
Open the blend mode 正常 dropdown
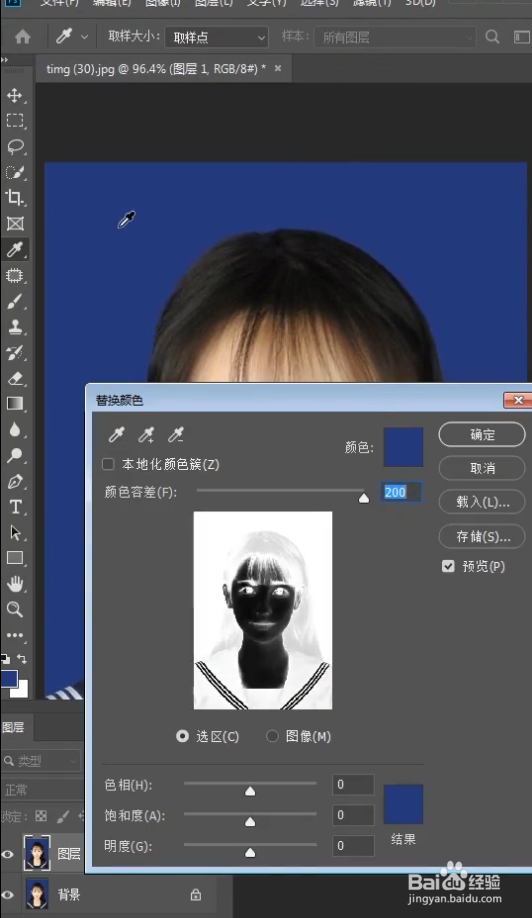coord(42,790)
